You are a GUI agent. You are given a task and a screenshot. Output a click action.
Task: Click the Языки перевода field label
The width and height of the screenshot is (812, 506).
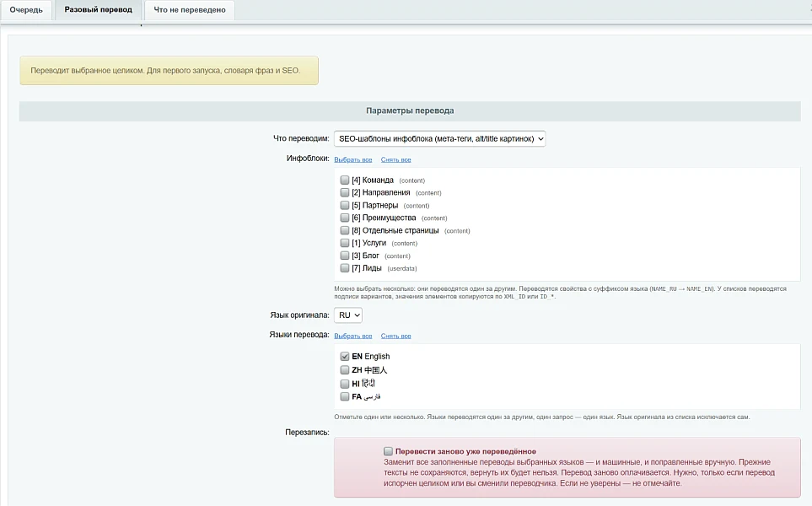click(299, 335)
